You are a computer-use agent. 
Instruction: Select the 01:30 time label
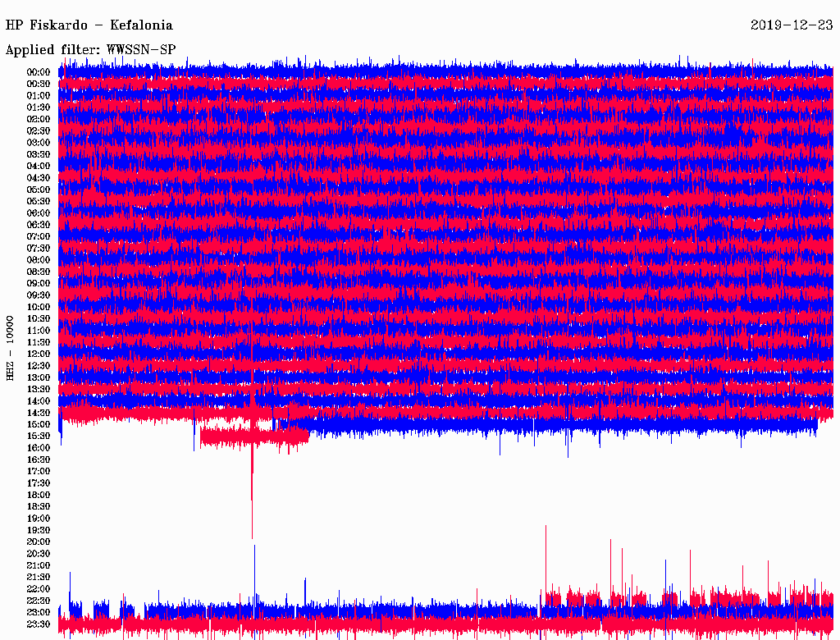point(39,107)
